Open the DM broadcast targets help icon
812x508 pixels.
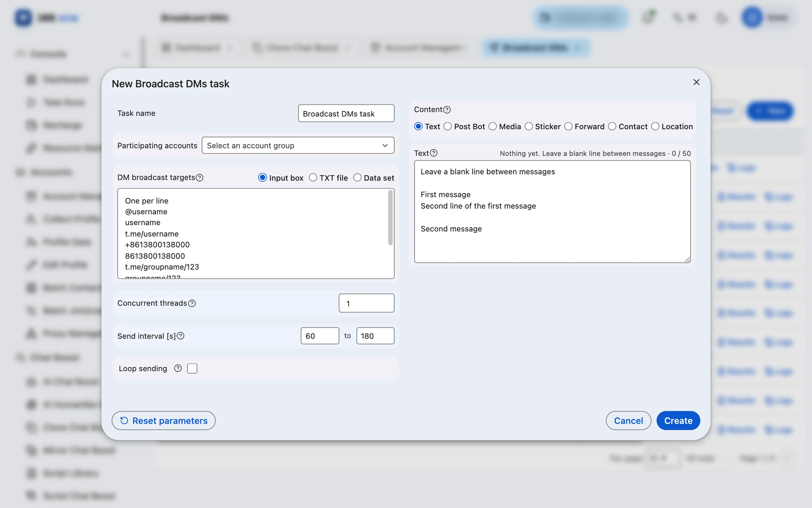point(200,177)
